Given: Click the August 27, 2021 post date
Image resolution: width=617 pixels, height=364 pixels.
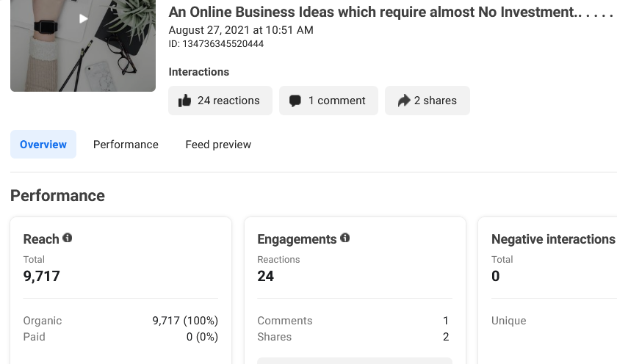Looking at the screenshot, I should pos(241,30).
